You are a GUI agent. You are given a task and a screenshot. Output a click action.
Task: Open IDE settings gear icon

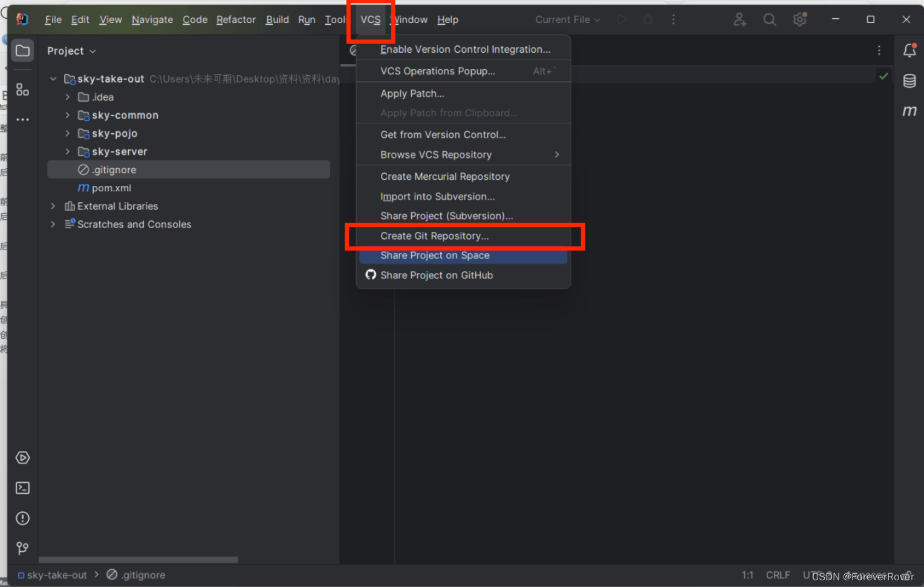pyautogui.click(x=800, y=19)
